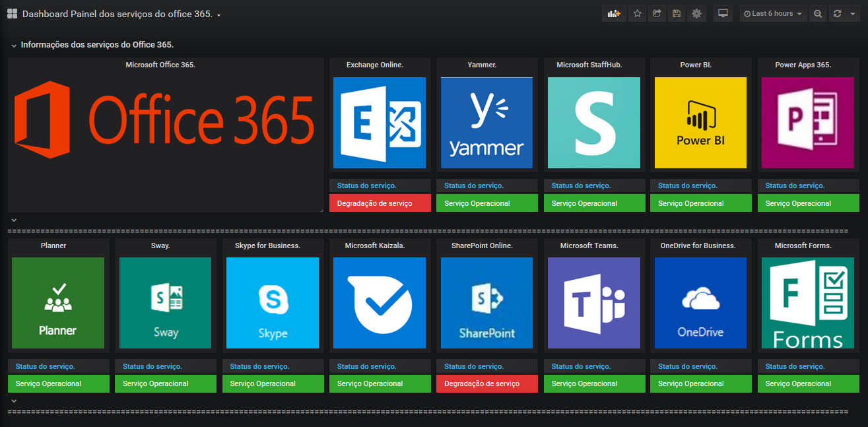The width and height of the screenshot is (868, 427).
Task: Click the zoom out time range magnifier
Action: click(818, 13)
